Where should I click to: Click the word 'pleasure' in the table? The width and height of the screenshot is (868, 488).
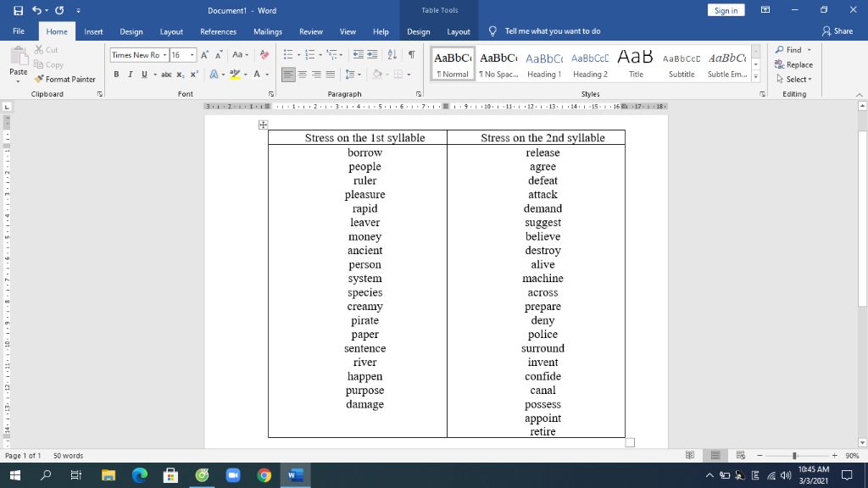[364, 195]
